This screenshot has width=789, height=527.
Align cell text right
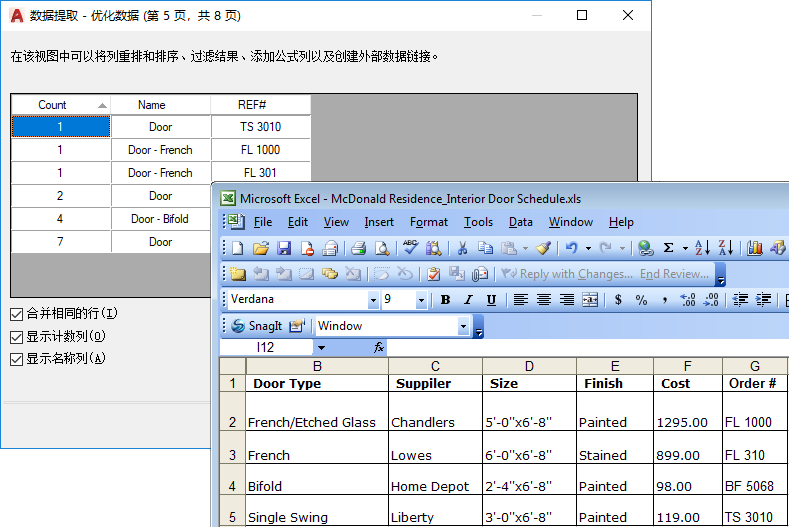567,300
